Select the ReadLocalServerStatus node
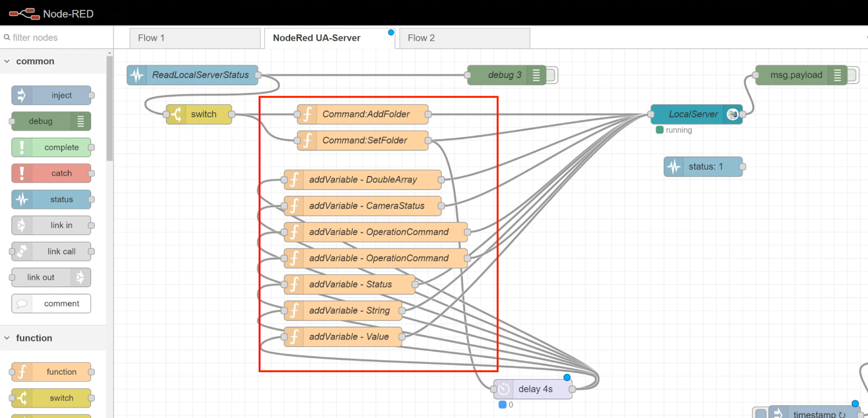The width and height of the screenshot is (868, 418). [193, 75]
